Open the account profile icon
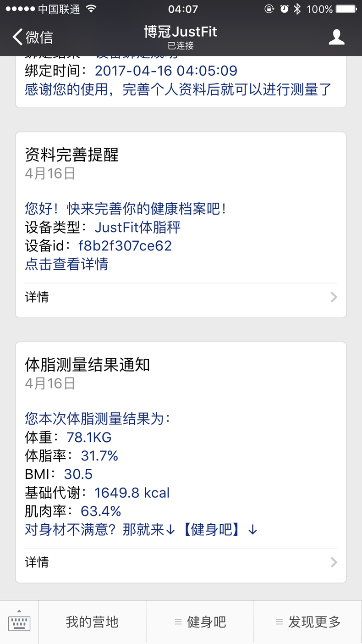 336,37
